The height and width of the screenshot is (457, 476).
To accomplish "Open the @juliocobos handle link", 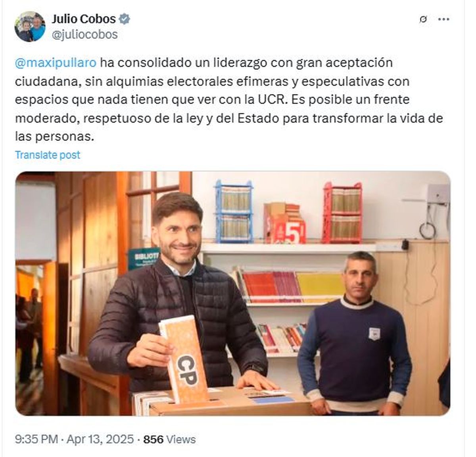I will click(x=84, y=35).
